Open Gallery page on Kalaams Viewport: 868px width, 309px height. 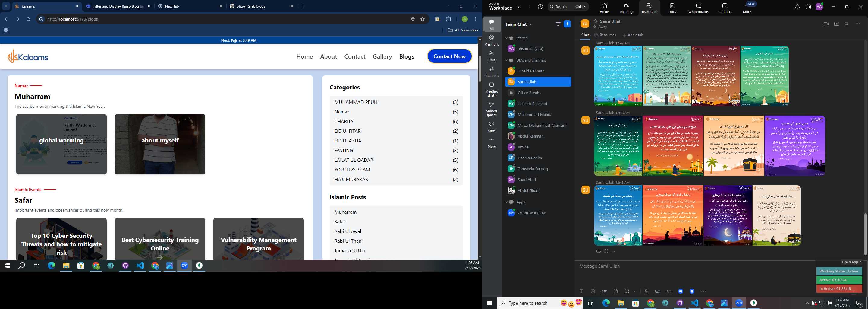point(382,56)
